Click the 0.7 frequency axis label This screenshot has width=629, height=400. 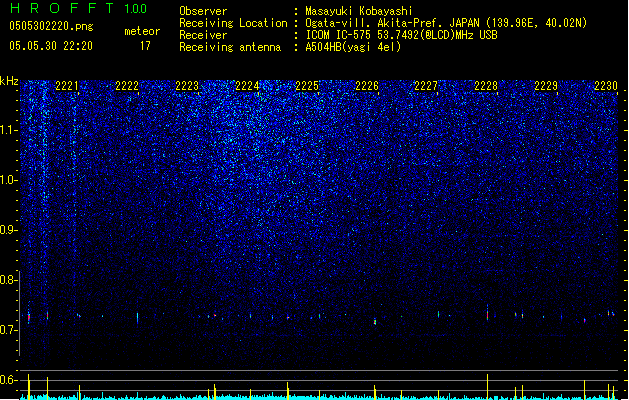[9, 330]
